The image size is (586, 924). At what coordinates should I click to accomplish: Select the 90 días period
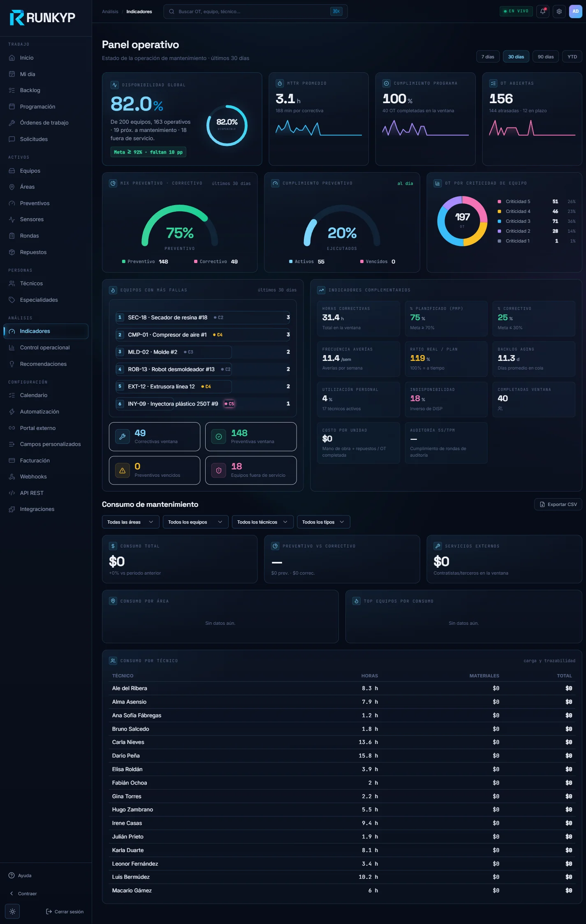[x=545, y=57]
